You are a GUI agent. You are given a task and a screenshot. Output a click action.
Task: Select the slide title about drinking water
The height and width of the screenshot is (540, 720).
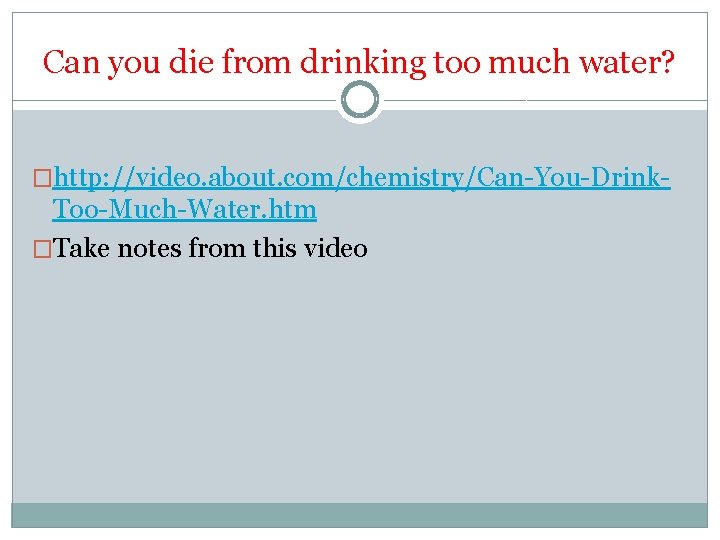point(359,62)
